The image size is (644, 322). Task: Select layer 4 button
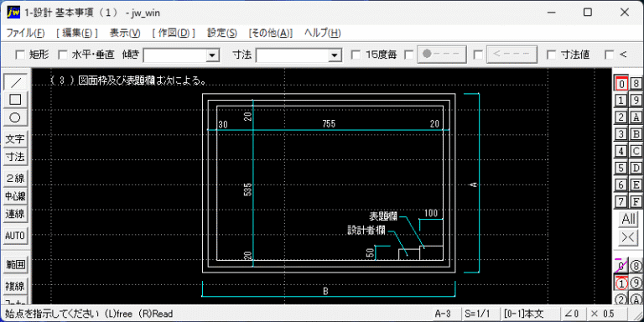(x=622, y=151)
